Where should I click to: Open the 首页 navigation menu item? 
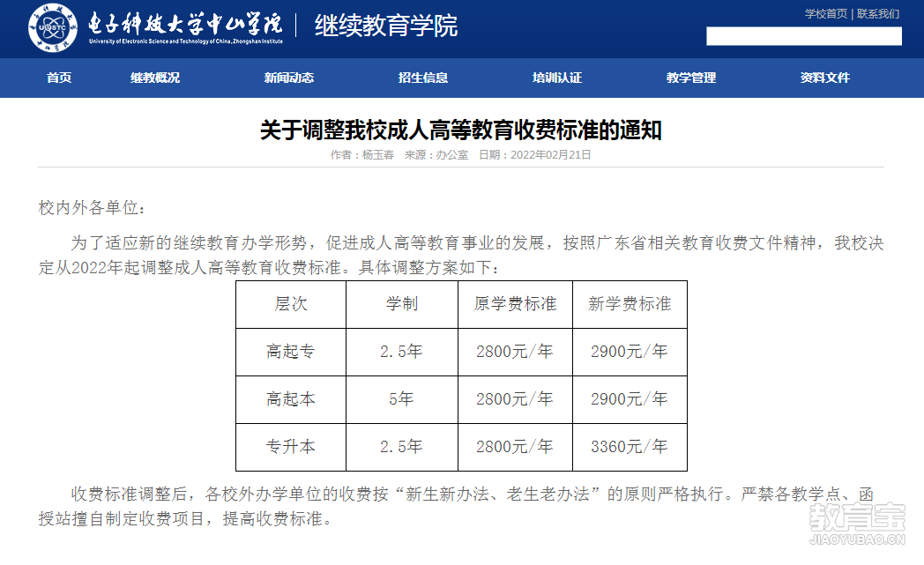point(59,78)
